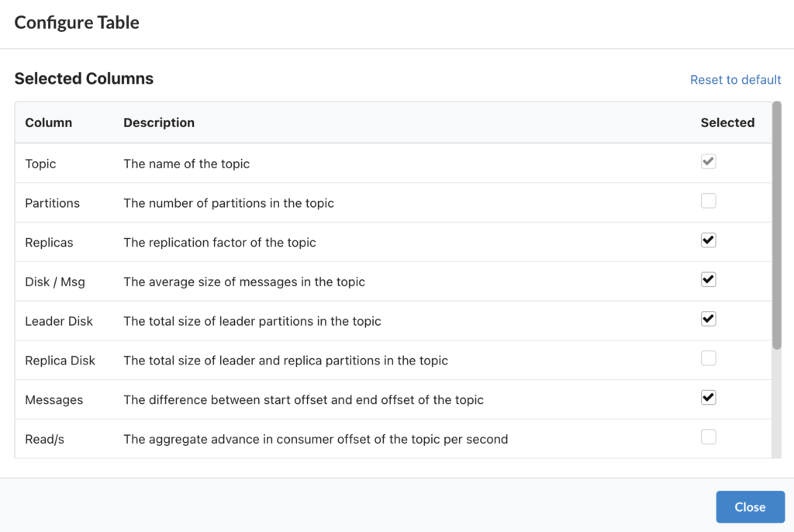Click the Reset to default link
Screen dimensions: 794x532
(735, 80)
